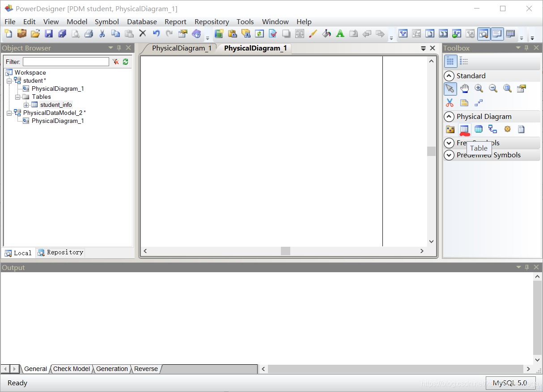
Task: Expand the student_info table tree node
Action: [26, 105]
